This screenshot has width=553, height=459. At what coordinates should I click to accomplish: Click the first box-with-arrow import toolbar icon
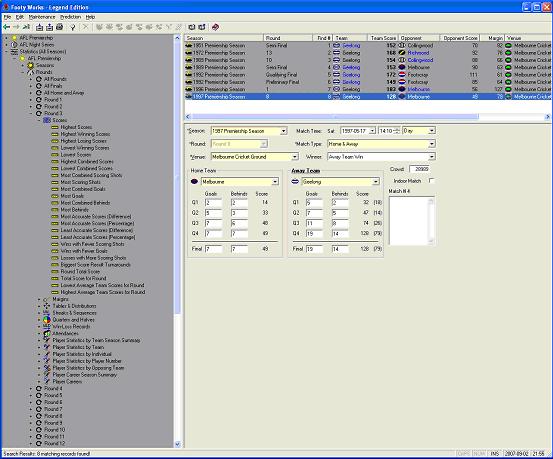pyautogui.click(x=40, y=27)
